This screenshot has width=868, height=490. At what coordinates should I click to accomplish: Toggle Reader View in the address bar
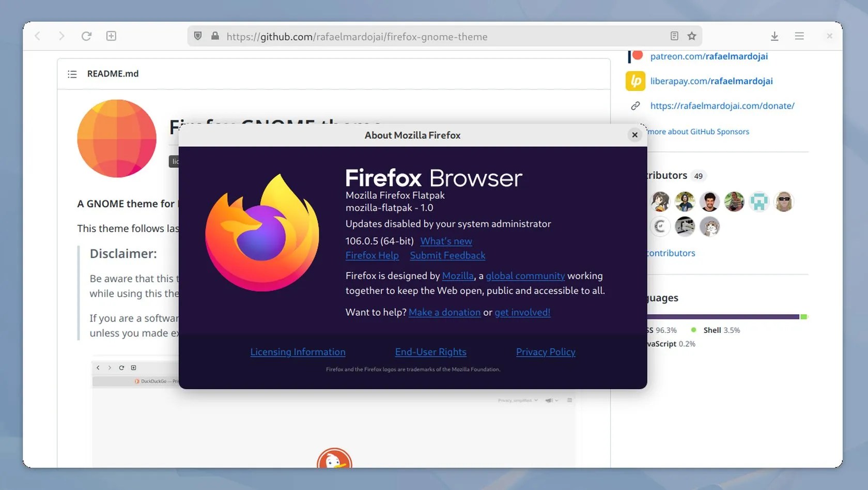coord(674,36)
